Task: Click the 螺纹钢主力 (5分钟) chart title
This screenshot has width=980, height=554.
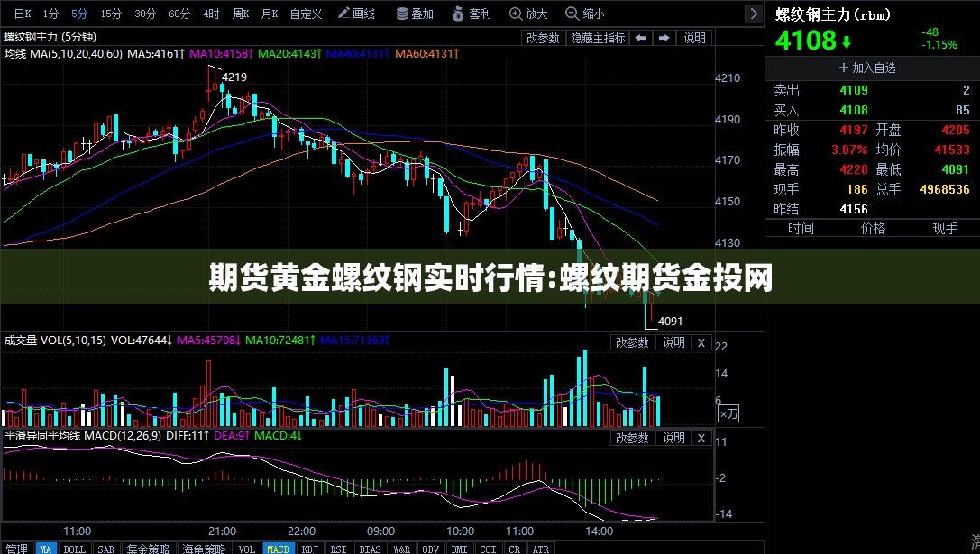Action: pyautogui.click(x=50, y=37)
